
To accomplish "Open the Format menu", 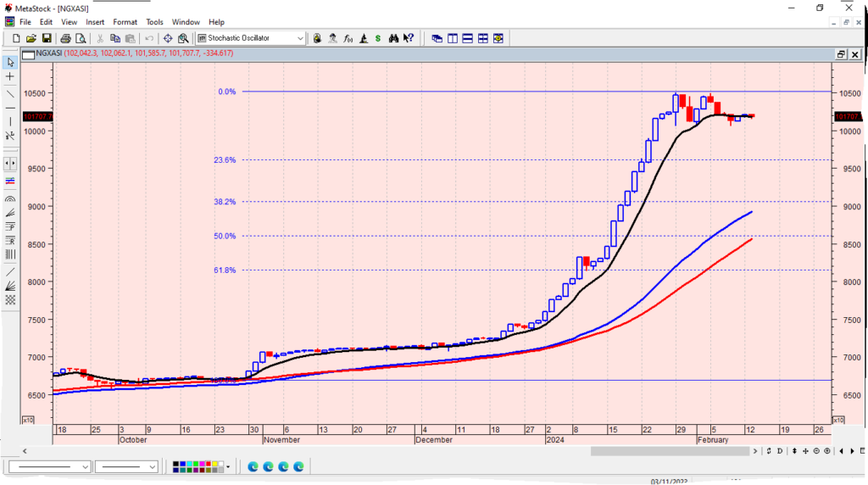I will pos(125,21).
